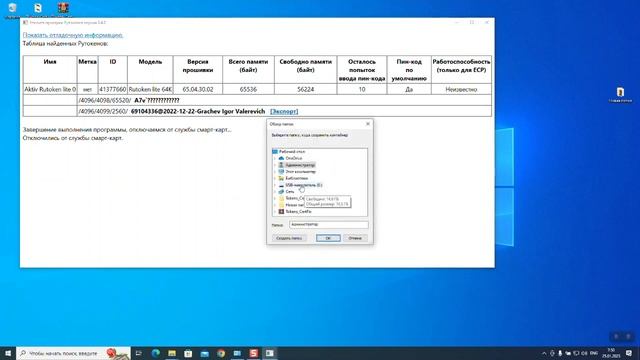Select the Администратор folder in the tree
The width and height of the screenshot is (640, 360).
(300, 165)
